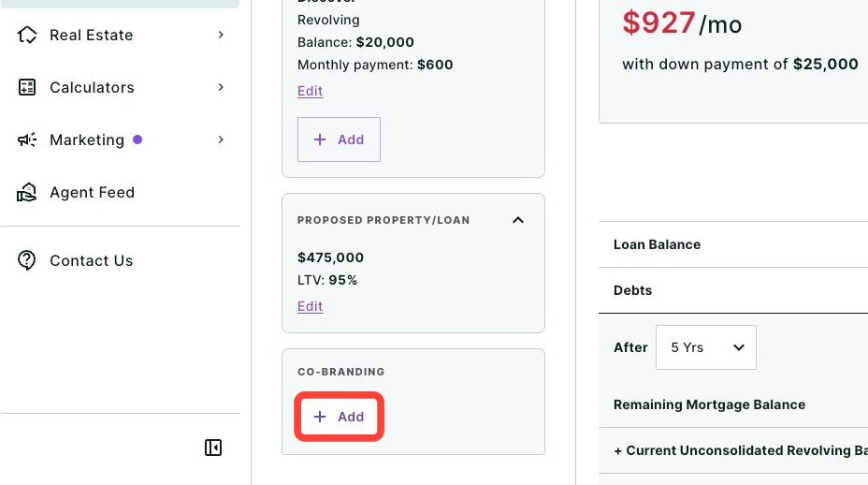Screen dimensions: 868x485
Task: Collapse the Proposed Property/Loan section
Action: [x=518, y=220]
